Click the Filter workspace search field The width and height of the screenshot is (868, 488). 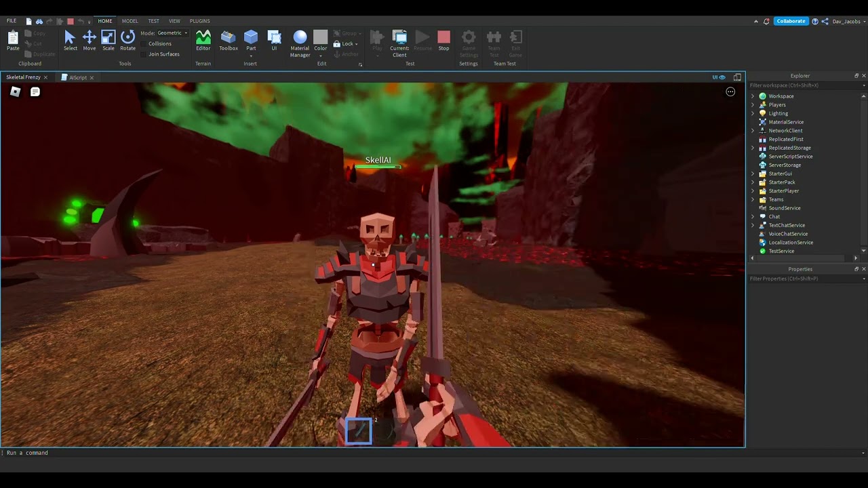coord(807,85)
